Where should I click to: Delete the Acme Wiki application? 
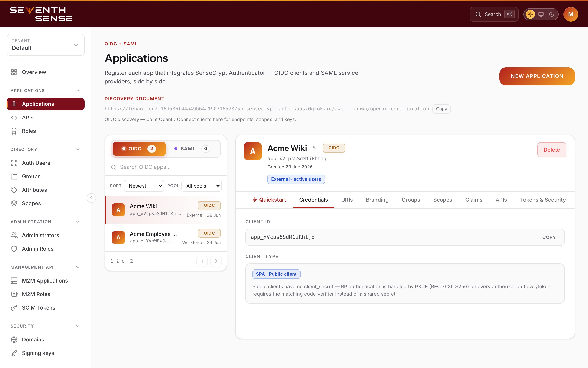[x=551, y=150]
